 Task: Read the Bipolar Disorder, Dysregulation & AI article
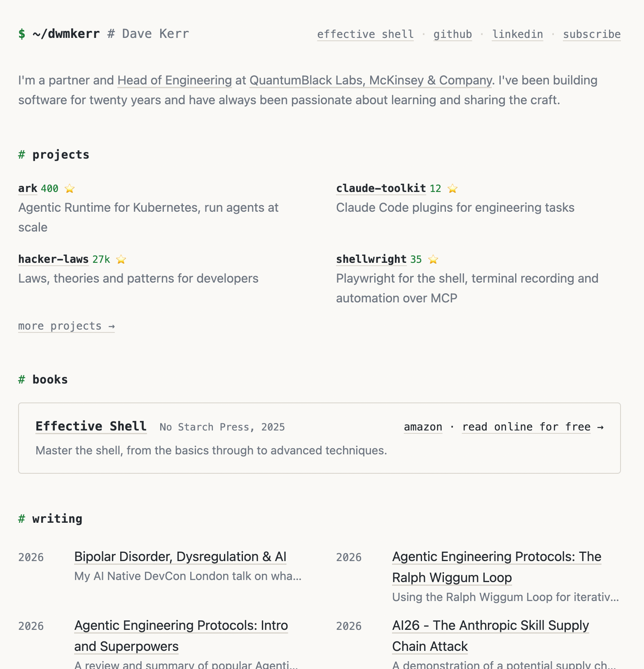[180, 557]
